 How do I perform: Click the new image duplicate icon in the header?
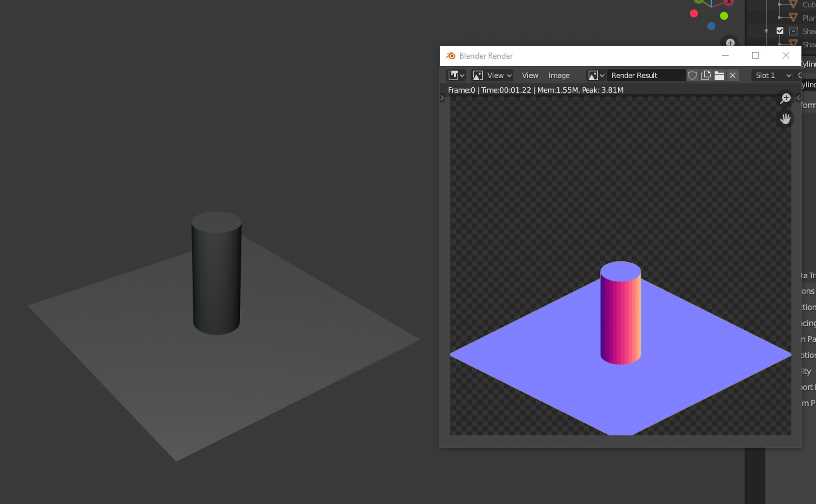[x=705, y=75]
